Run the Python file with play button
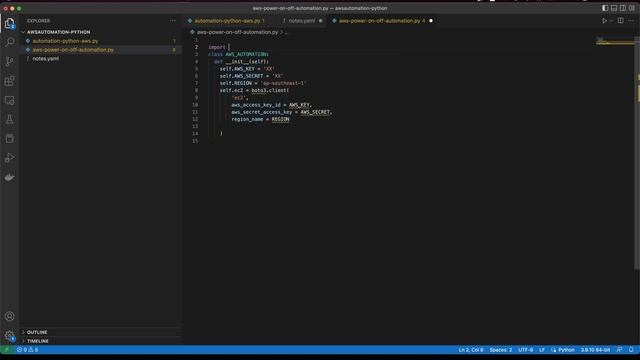The image size is (640, 360). [604, 21]
